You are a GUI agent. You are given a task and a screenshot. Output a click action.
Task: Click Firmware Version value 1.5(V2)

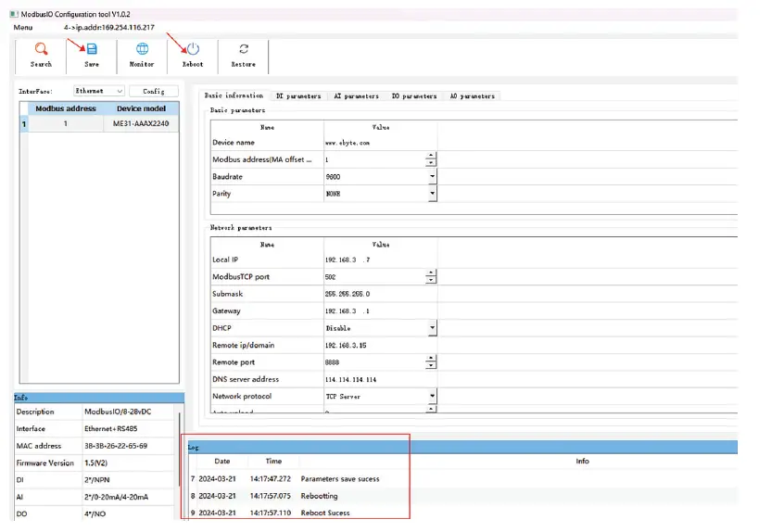click(95, 463)
